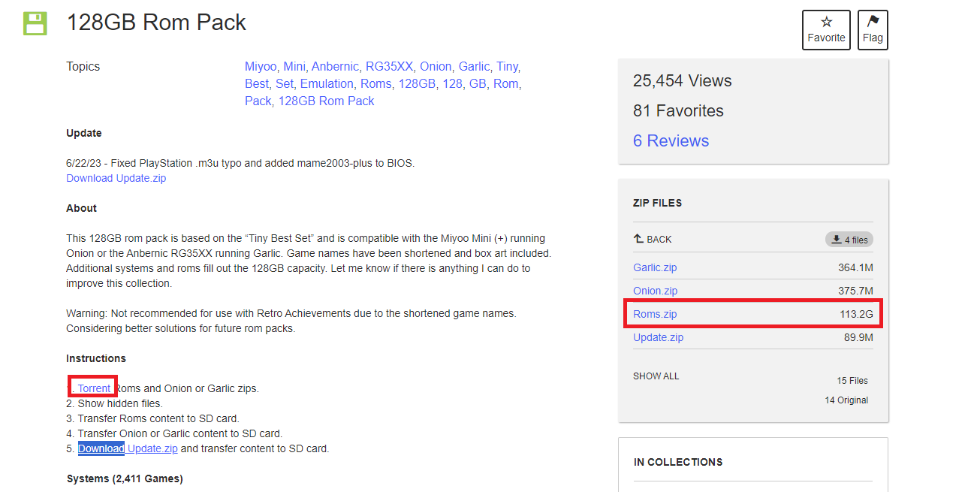The width and height of the screenshot is (980, 492).
Task: Flag this item using the flag button
Action: tap(873, 30)
